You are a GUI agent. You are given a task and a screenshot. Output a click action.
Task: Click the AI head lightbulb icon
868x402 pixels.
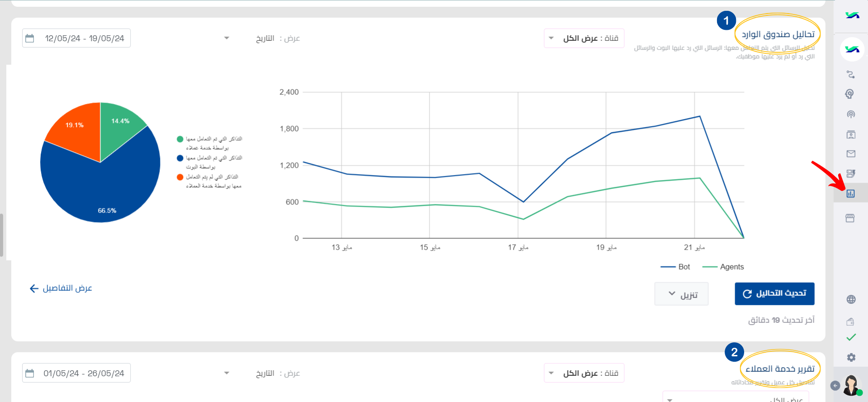click(x=849, y=94)
